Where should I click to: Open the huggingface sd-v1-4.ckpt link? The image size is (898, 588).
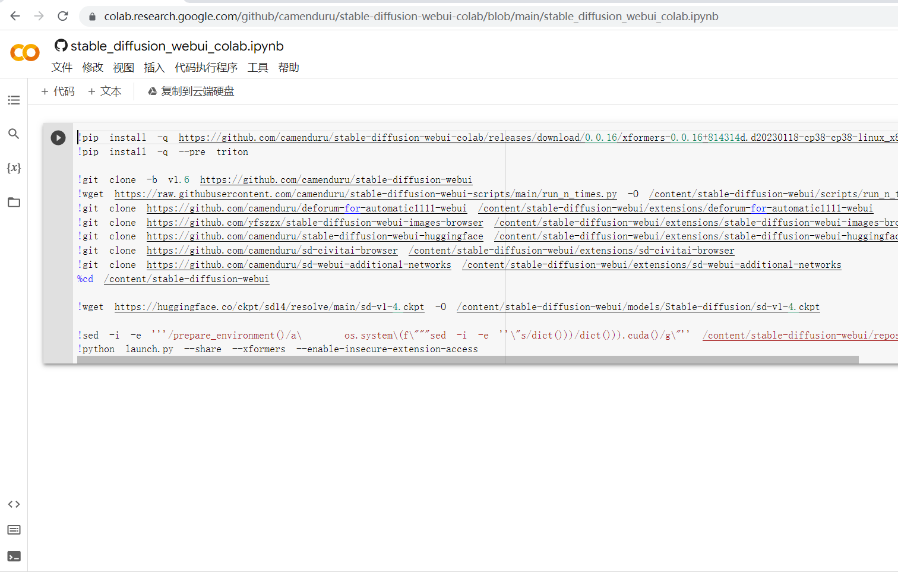(x=269, y=307)
